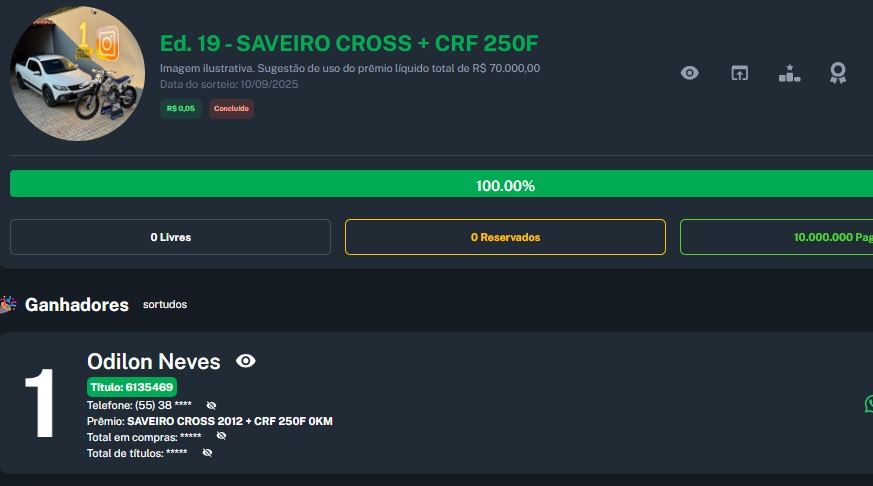Click the Concluído status badge

point(231,109)
